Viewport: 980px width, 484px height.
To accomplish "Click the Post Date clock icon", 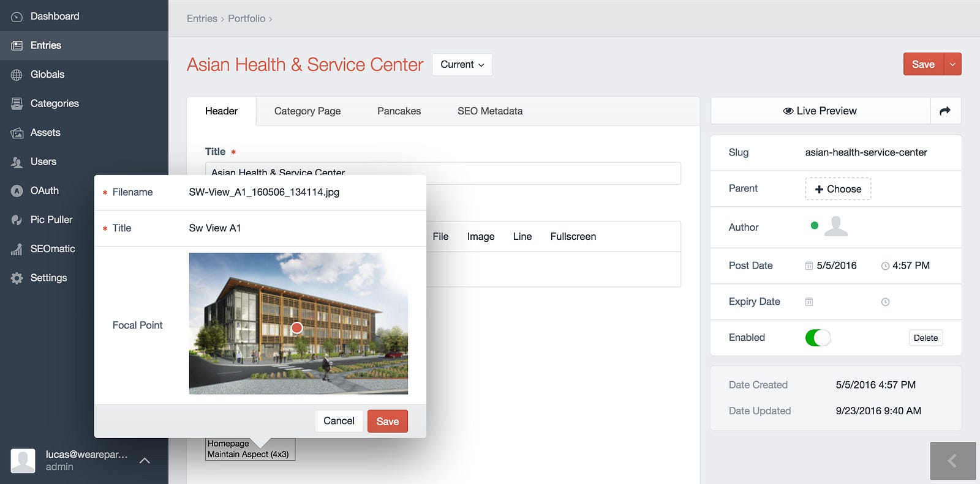I will 885,266.
